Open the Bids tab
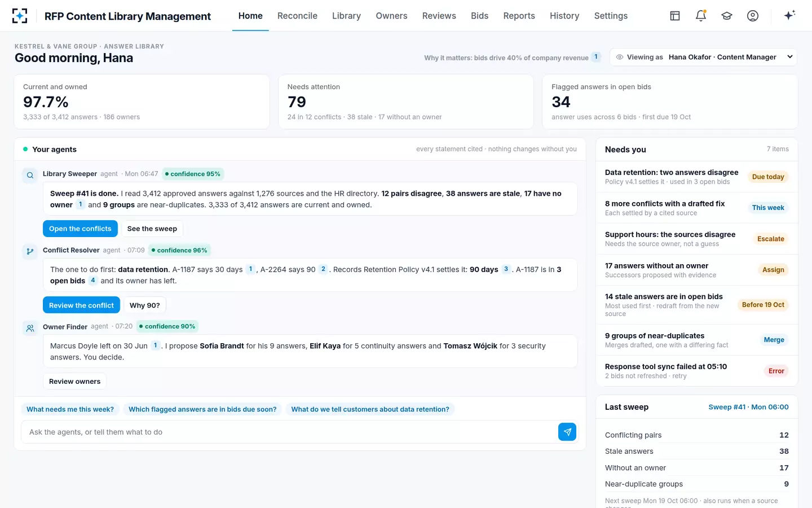The width and height of the screenshot is (812, 508). pyautogui.click(x=479, y=16)
